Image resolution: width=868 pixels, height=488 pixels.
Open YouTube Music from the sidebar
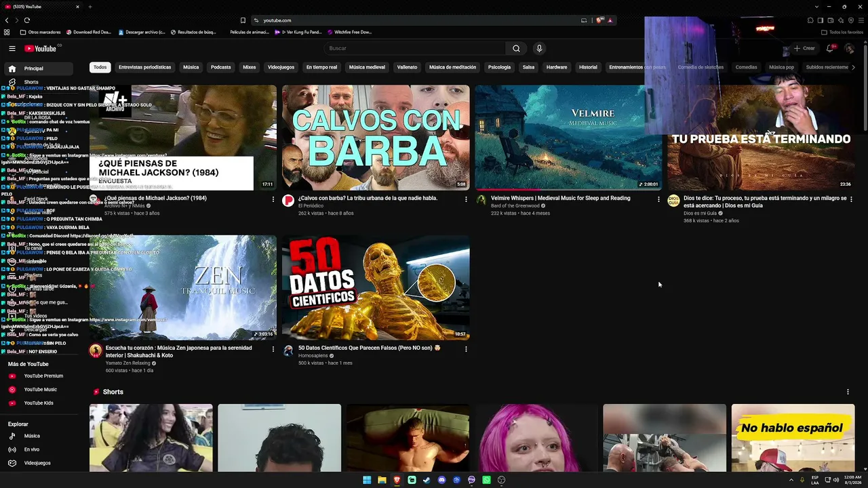click(41, 390)
